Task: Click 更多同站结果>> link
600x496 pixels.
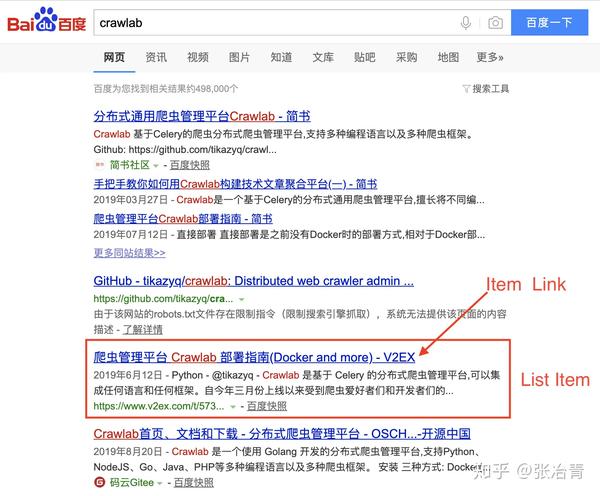Action: pyautogui.click(x=129, y=253)
